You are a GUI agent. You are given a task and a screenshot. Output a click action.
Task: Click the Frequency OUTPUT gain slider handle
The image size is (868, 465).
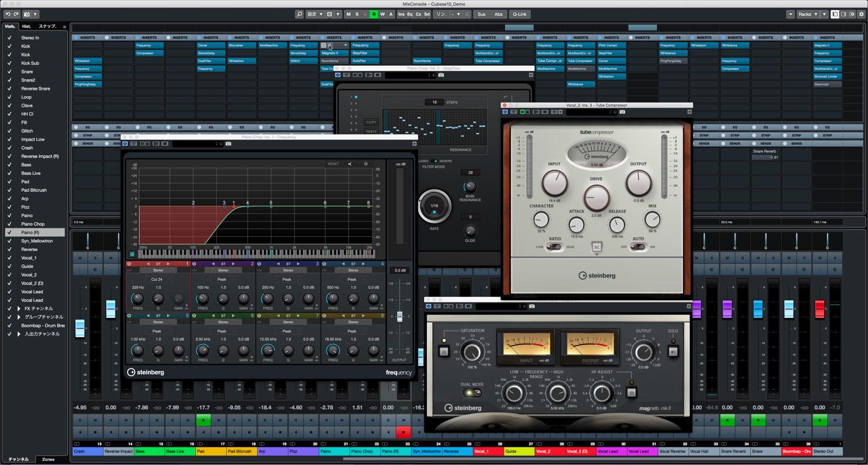(x=400, y=317)
